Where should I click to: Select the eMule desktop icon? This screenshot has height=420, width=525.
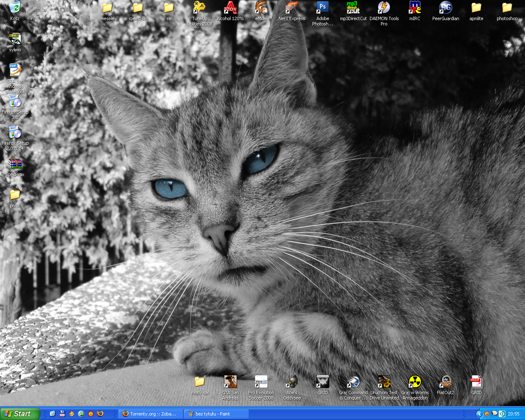tap(261, 7)
